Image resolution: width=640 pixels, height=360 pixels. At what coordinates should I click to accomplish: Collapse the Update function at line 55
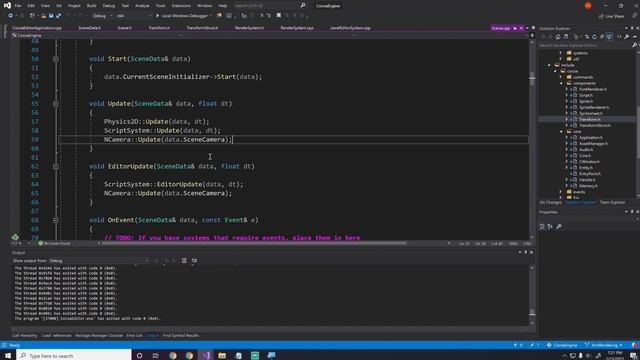(x=56, y=104)
